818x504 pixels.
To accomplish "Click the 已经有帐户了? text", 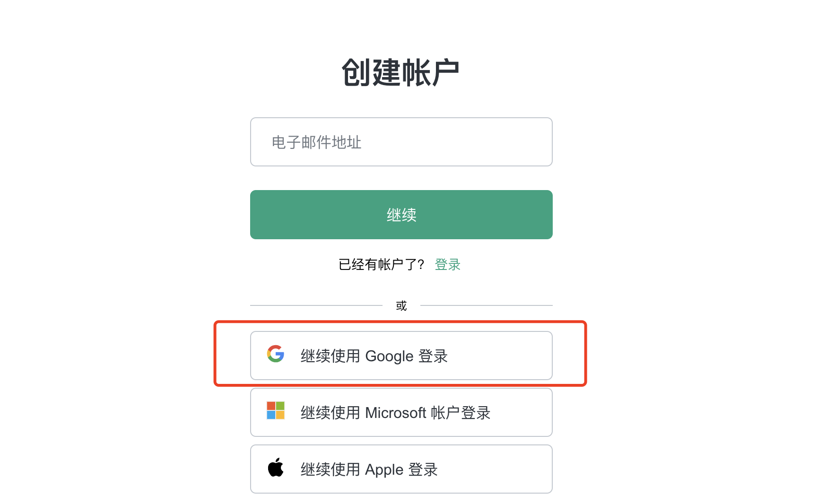I will [x=381, y=265].
